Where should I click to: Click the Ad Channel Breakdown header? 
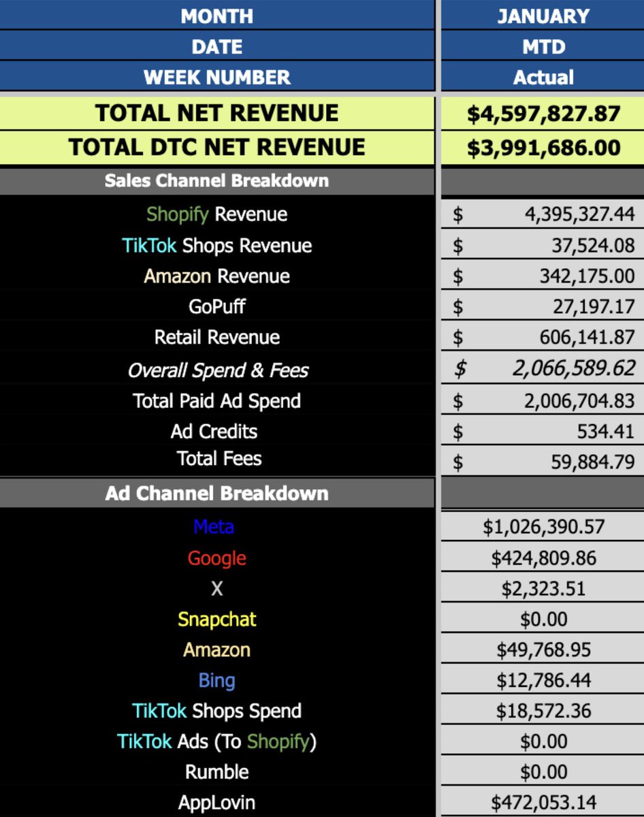[x=217, y=493]
